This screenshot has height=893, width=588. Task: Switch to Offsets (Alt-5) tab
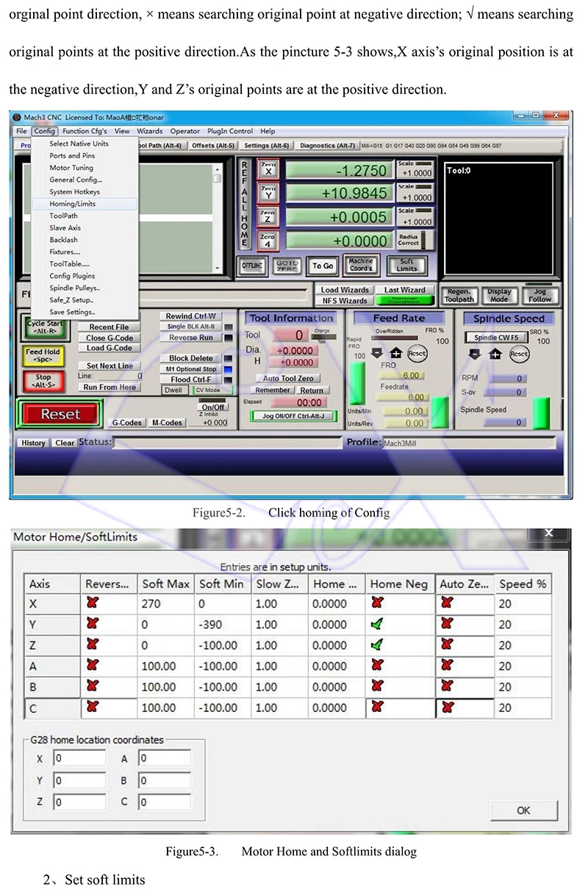tap(213, 146)
